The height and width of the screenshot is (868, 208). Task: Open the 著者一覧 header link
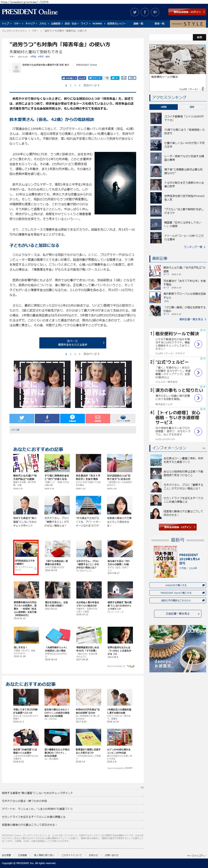159,24
